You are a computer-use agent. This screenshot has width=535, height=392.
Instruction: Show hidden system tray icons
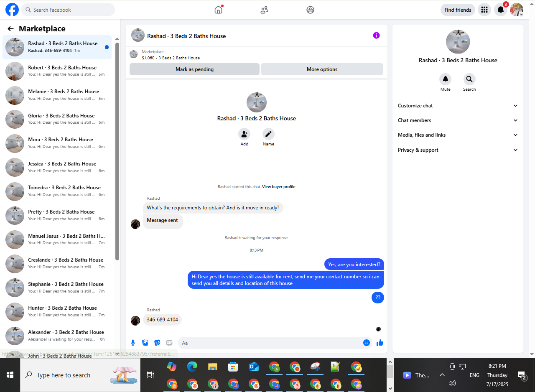pos(442,375)
